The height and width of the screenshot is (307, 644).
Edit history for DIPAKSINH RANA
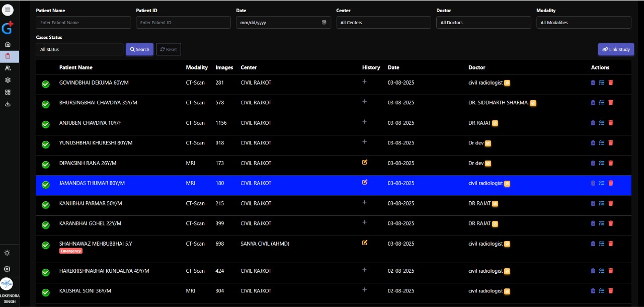[365, 162]
